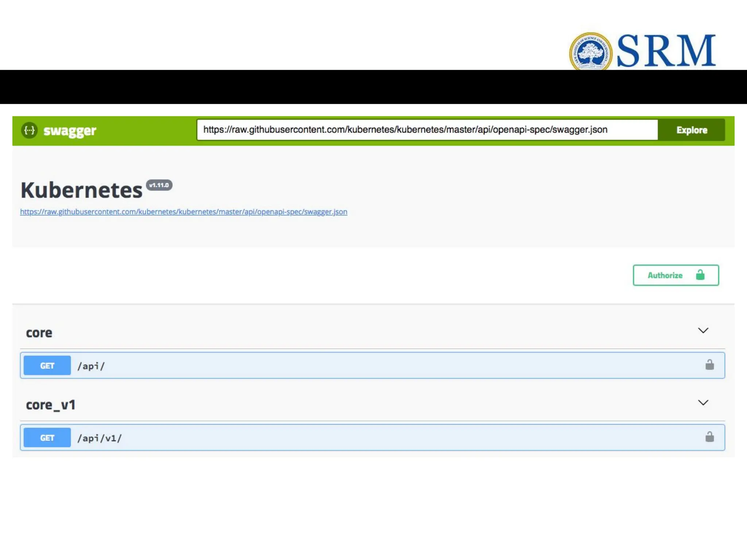The height and width of the screenshot is (560, 747).
Task: Expand the GET /api/v1/ operation row
Action: coord(365,438)
